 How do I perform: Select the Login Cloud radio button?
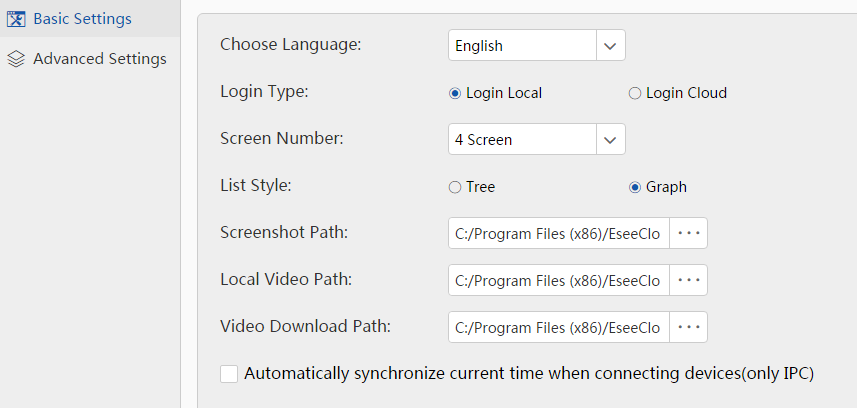(634, 93)
